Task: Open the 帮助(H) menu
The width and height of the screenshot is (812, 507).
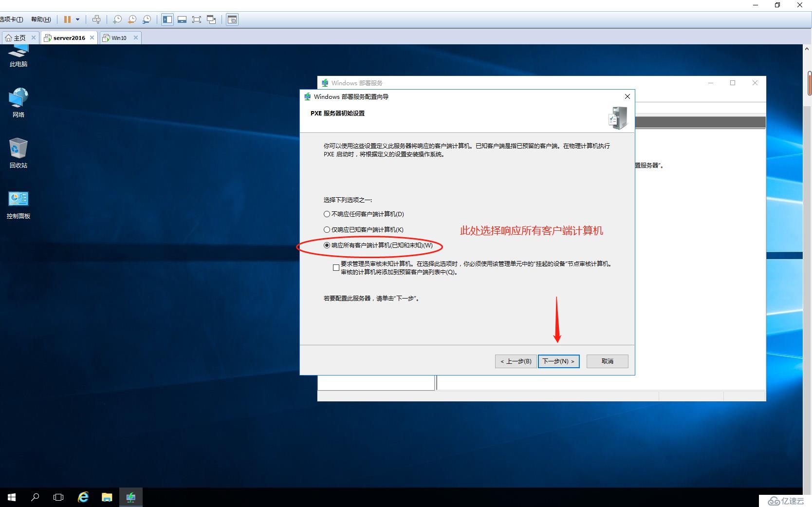Action: tap(41, 19)
